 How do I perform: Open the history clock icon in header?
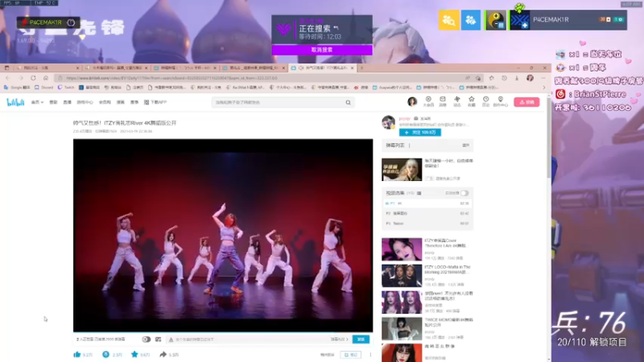coord(485,101)
